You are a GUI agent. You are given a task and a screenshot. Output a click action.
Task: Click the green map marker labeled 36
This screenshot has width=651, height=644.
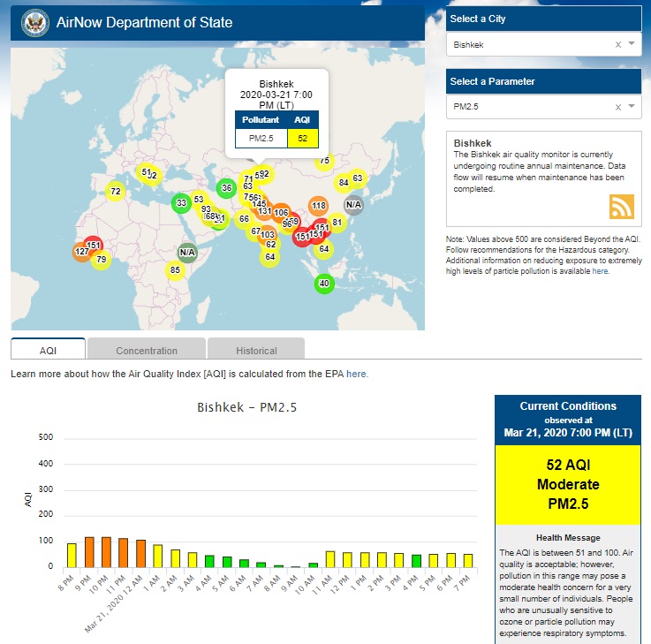tap(226, 187)
